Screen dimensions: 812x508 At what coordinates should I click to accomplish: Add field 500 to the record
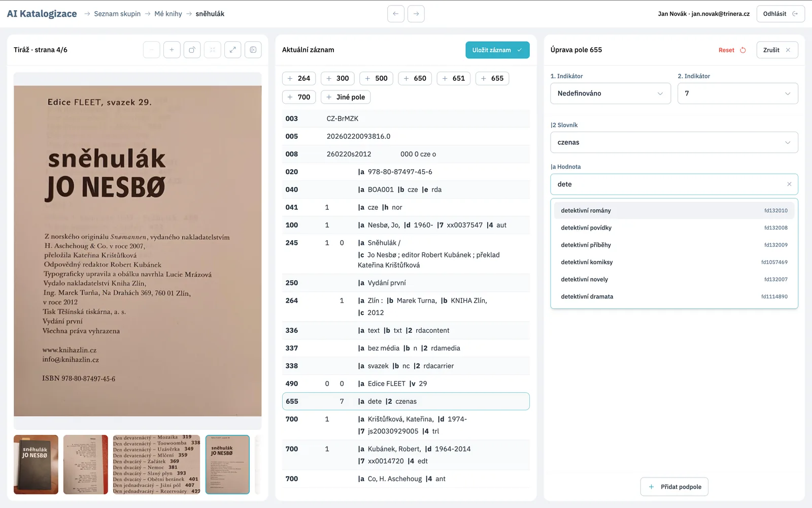tap(376, 78)
